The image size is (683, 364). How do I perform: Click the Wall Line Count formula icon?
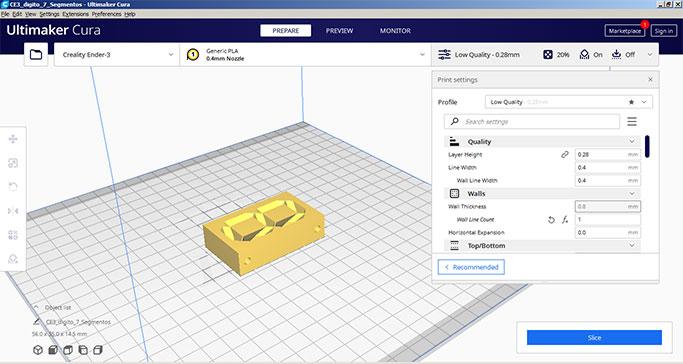(565, 220)
